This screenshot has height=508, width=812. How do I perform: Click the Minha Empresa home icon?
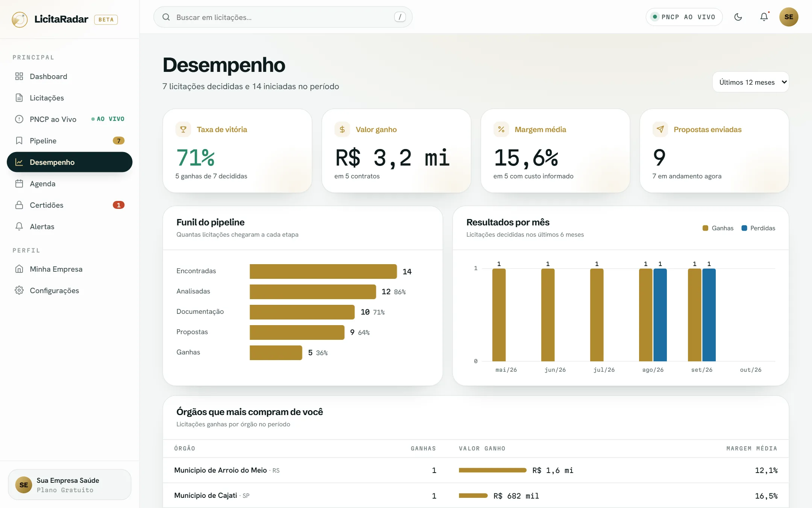19,269
